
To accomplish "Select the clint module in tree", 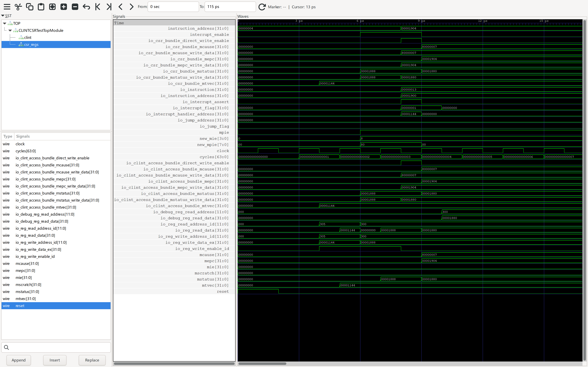I will [28, 37].
